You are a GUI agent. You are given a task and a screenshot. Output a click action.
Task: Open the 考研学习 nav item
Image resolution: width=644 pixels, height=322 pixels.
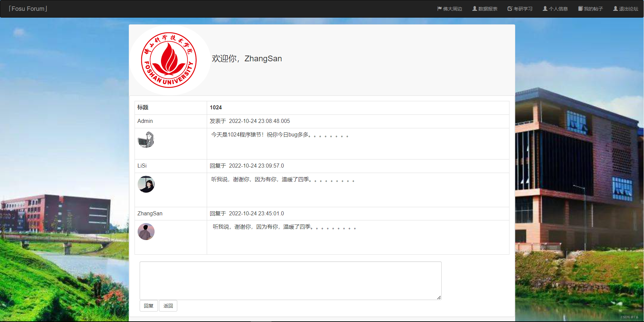(520, 9)
